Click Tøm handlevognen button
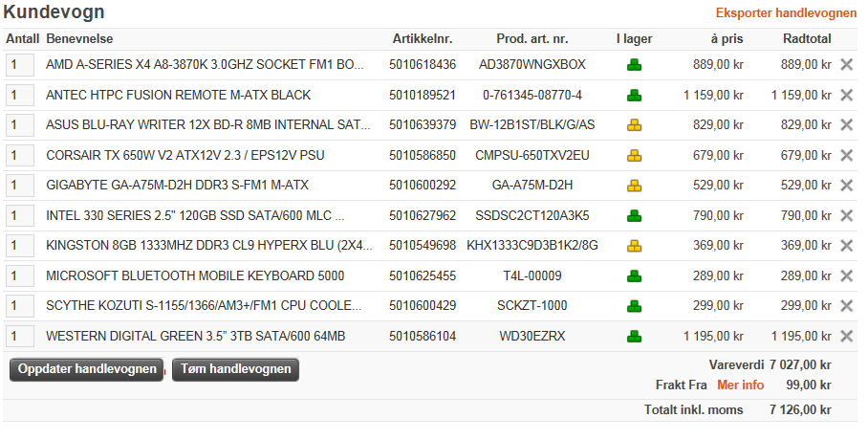Image resolution: width=868 pixels, height=440 pixels. click(236, 369)
